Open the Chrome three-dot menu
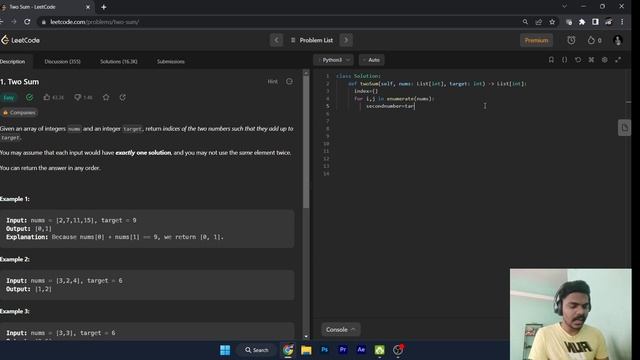Screen dimensions: 640x360 click(622, 22)
